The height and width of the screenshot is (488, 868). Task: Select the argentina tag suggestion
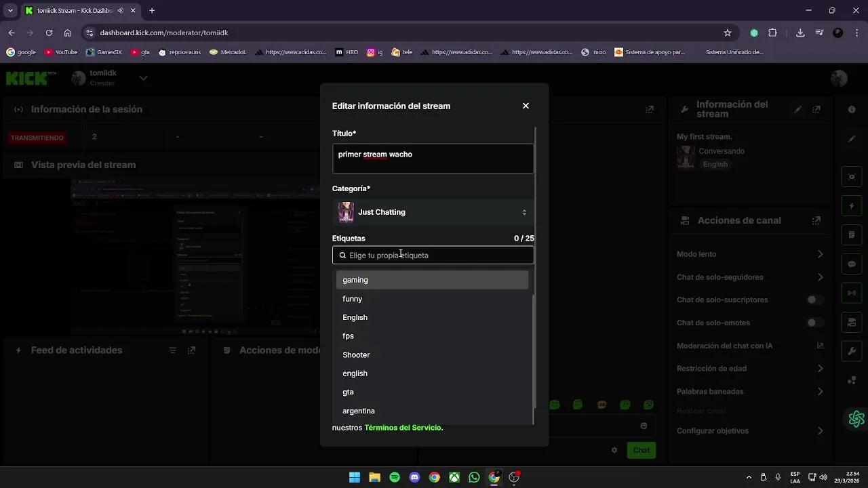click(x=432, y=411)
